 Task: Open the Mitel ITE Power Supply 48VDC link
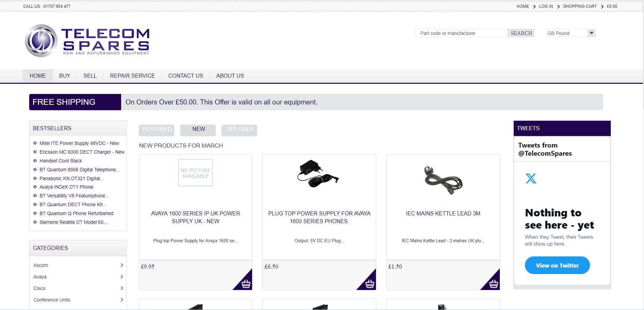(x=79, y=143)
